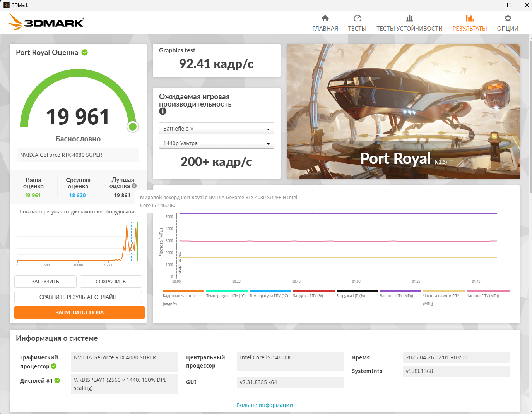This screenshot has width=532, height=414.
Task: Click the home icon above ГЛАВНАЯ
Action: tap(325, 18)
